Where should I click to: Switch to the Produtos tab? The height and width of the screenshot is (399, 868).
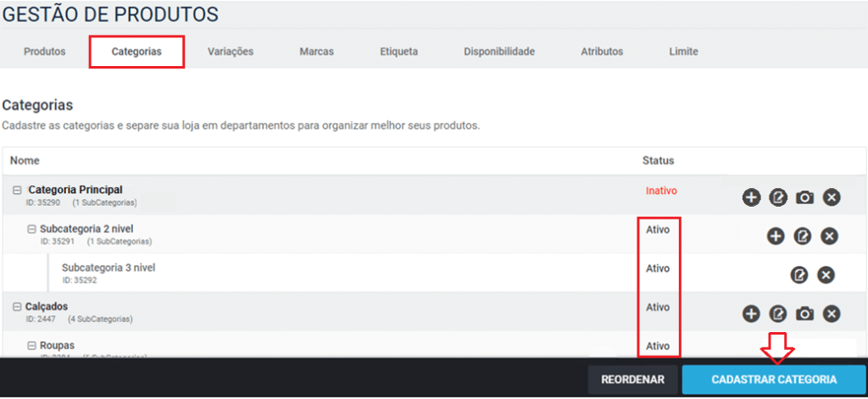pyautogui.click(x=45, y=52)
